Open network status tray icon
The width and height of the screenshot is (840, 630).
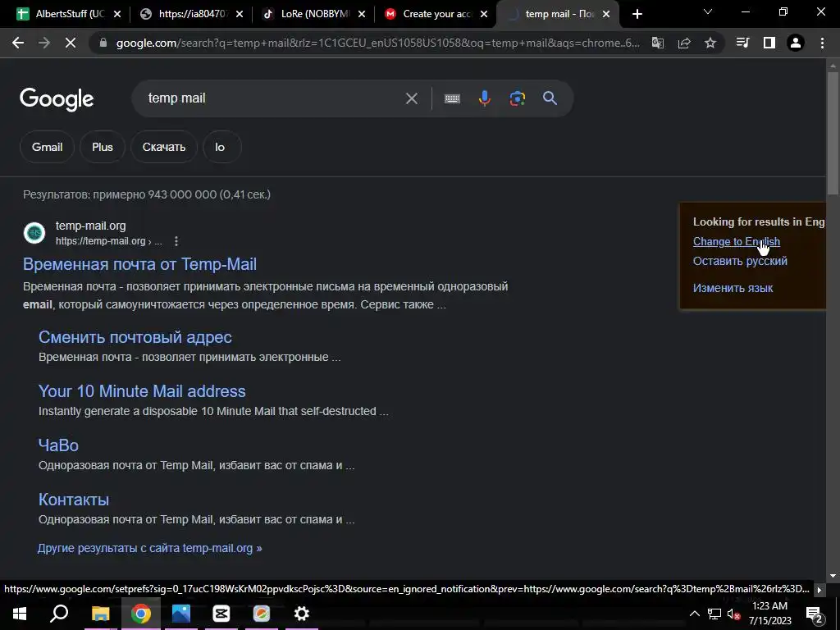(x=714, y=614)
